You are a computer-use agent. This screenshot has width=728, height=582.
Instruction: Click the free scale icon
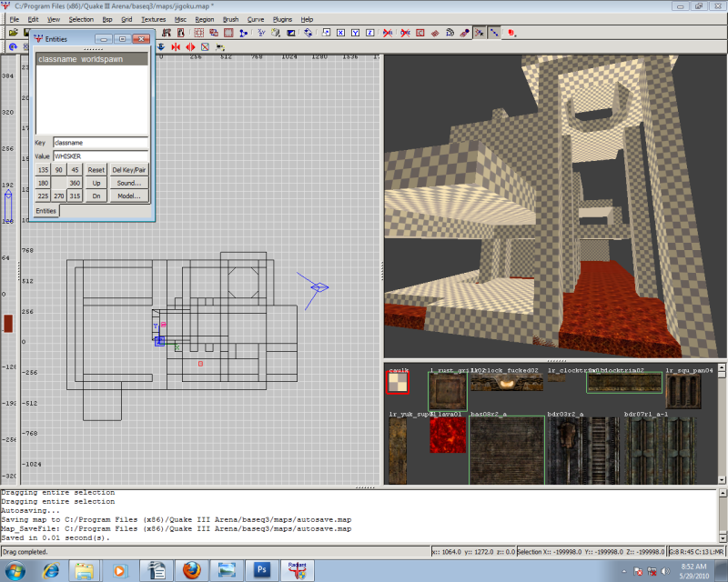(x=326, y=33)
